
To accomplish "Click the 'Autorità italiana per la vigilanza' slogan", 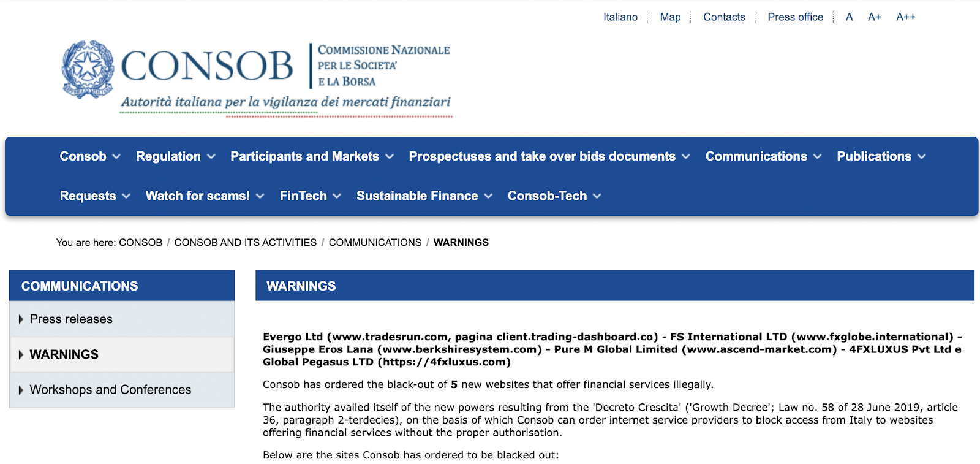I will tap(286, 102).
